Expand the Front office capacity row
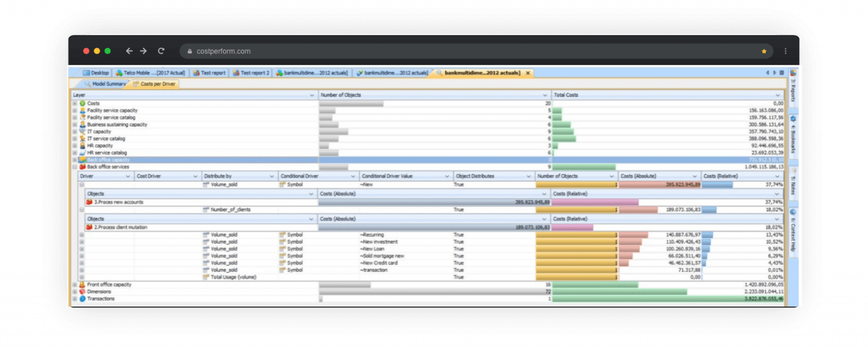Image resolution: width=868 pixels, height=351 pixels. [x=74, y=284]
